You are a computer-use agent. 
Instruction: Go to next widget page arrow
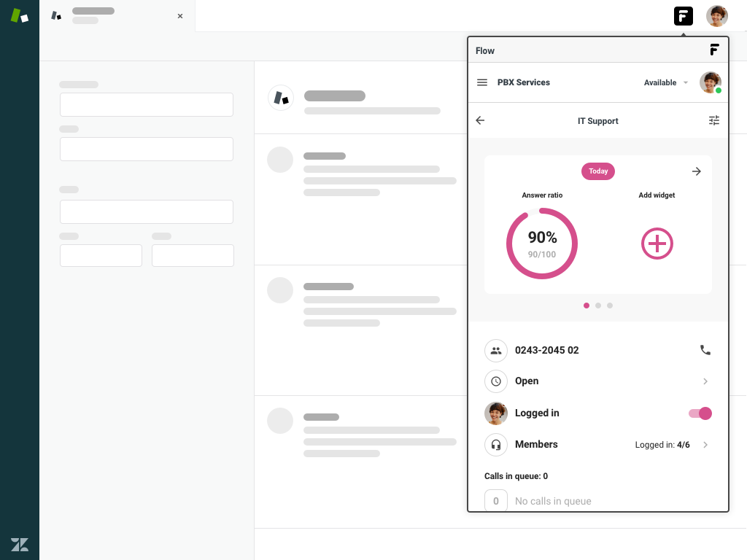697,171
